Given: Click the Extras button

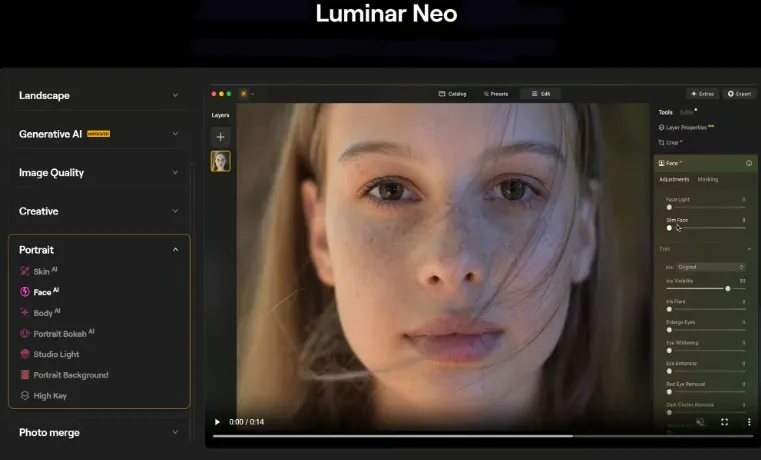Looking at the screenshot, I should pyautogui.click(x=702, y=94).
